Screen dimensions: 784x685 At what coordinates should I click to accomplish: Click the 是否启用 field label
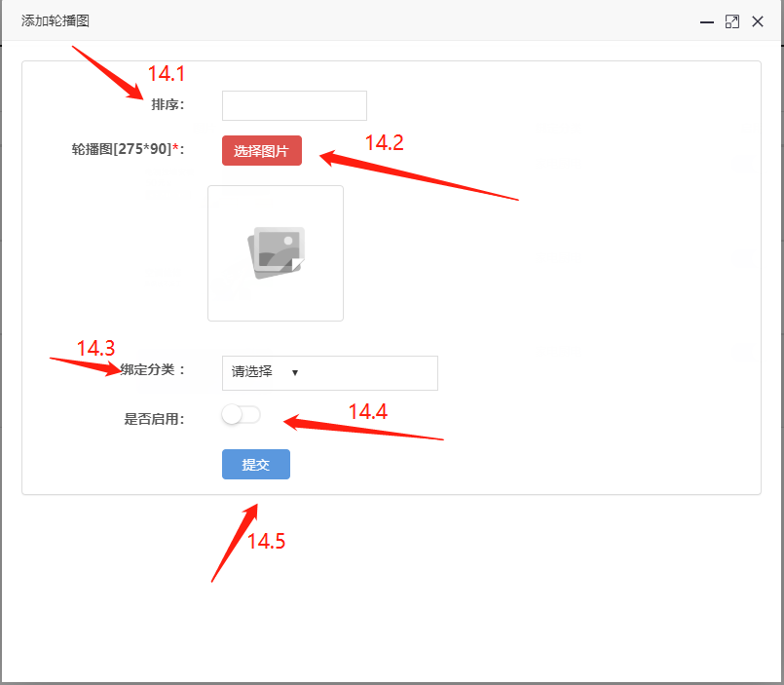[x=154, y=420]
